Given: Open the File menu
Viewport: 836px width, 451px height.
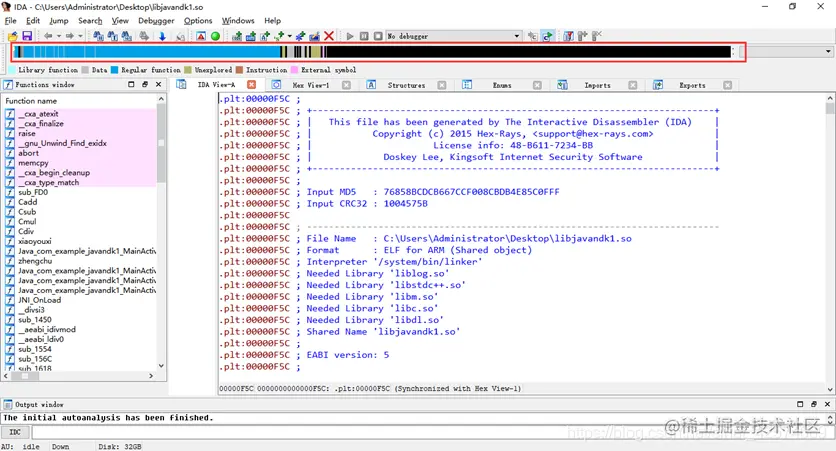Looking at the screenshot, I should pyautogui.click(x=11, y=20).
